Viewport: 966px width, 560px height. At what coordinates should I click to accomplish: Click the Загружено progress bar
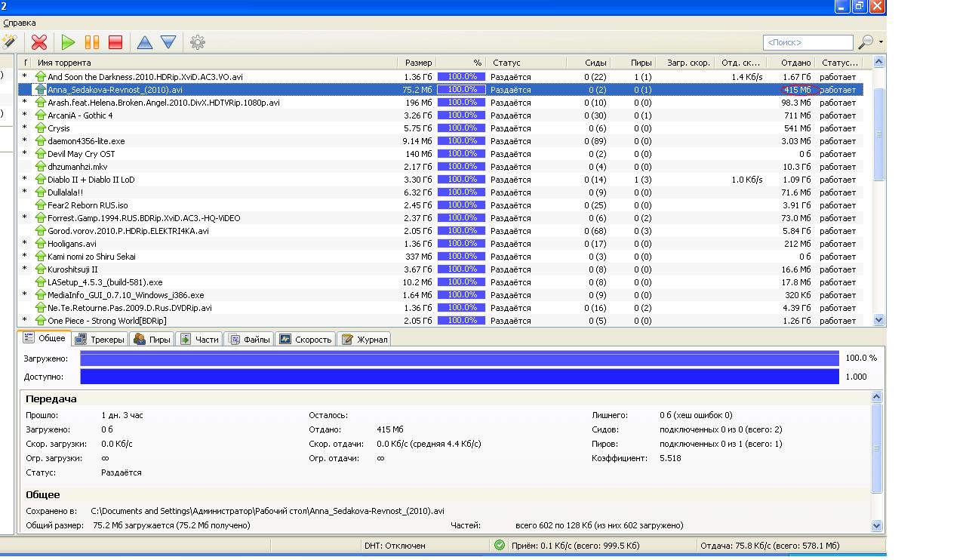[x=459, y=358]
